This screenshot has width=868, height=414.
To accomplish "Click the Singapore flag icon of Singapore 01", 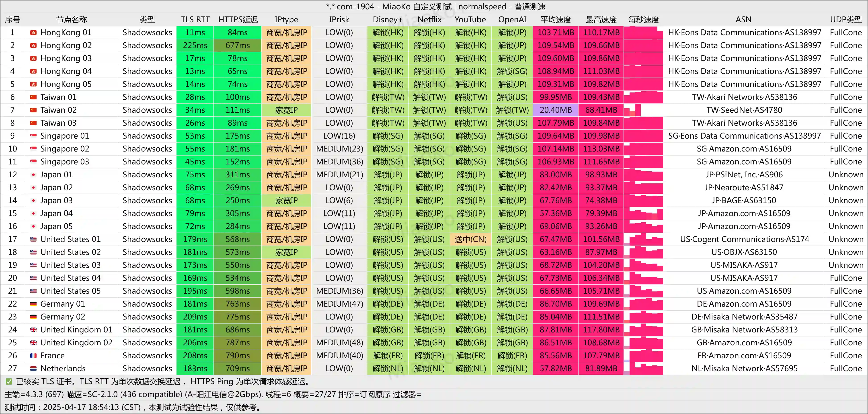I will click(x=33, y=136).
